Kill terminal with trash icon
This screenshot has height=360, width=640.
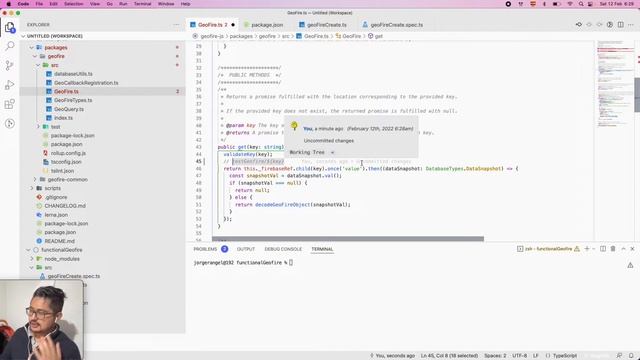click(x=613, y=249)
